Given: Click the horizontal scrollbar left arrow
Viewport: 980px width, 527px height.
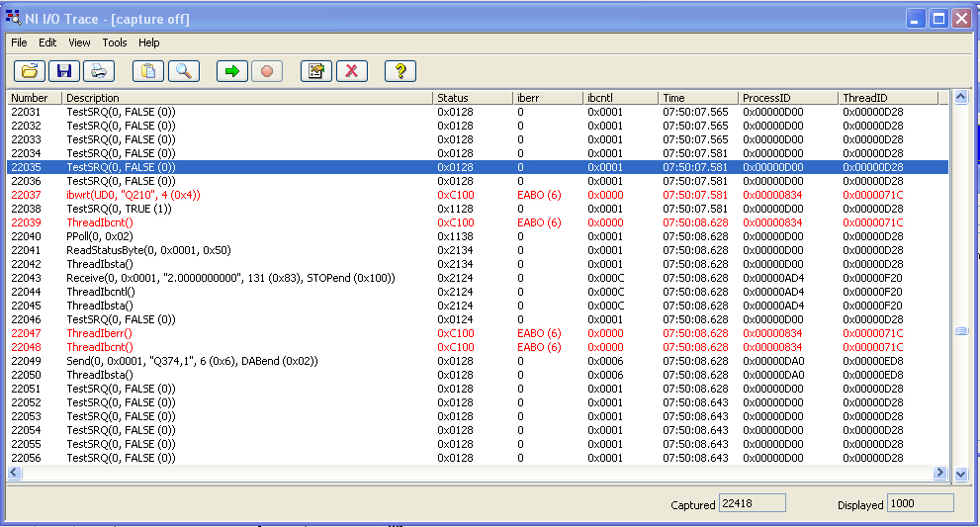Looking at the screenshot, I should (15, 473).
